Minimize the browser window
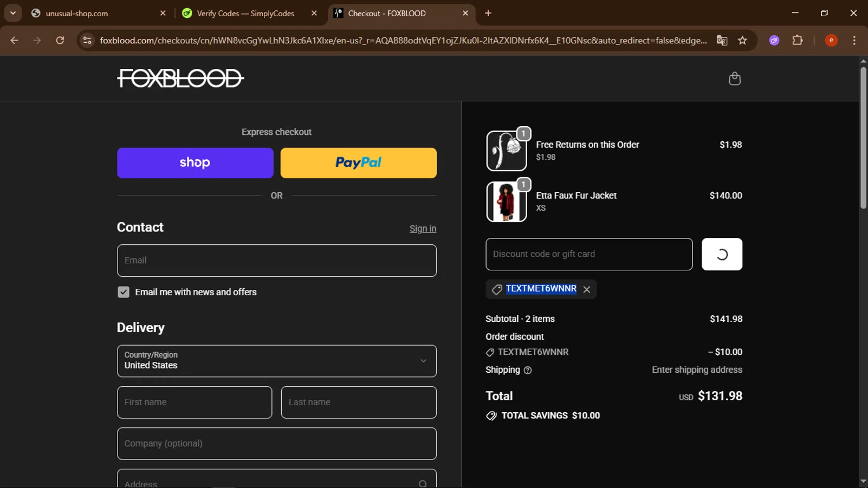The image size is (868, 488). (795, 13)
